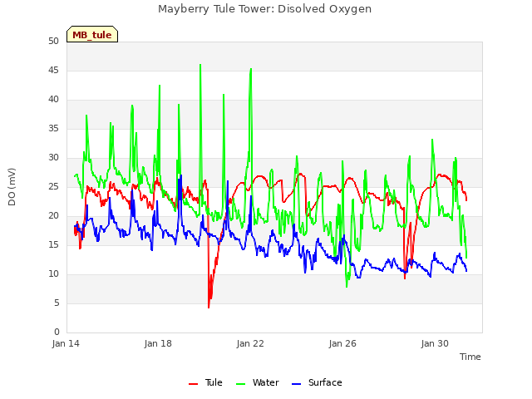Viewport: 532px width, 399px height.
Task: Click the y-axis value 50
Action: click(x=53, y=42)
